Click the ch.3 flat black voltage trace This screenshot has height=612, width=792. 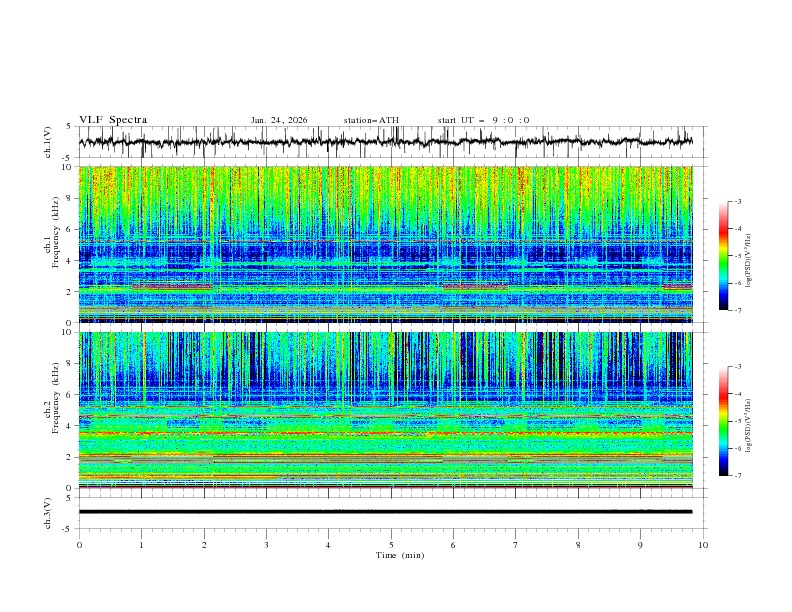tap(385, 512)
